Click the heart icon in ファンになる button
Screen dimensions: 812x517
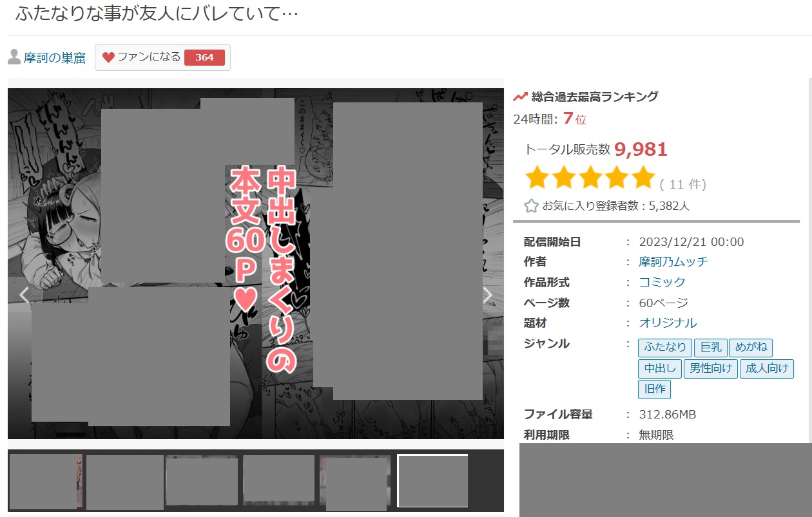click(108, 57)
